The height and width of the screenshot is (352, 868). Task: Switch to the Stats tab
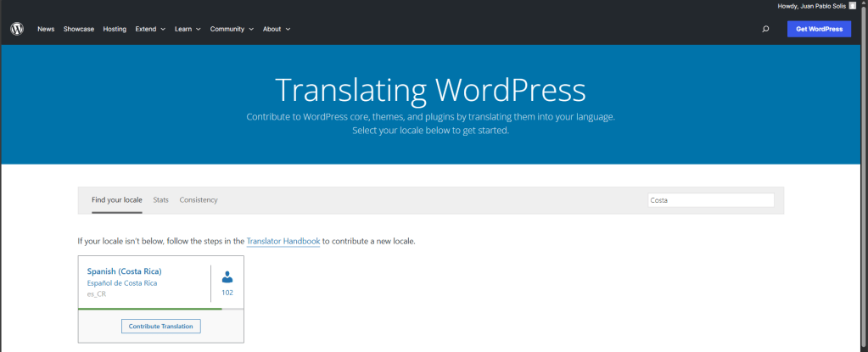click(x=160, y=200)
